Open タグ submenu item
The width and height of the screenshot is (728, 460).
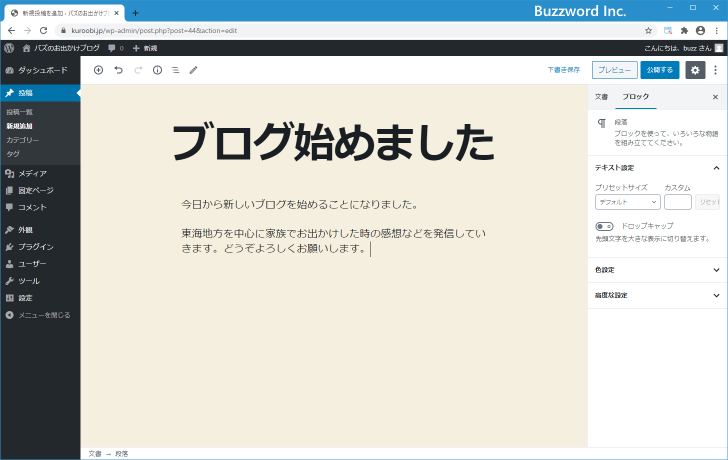click(13, 154)
